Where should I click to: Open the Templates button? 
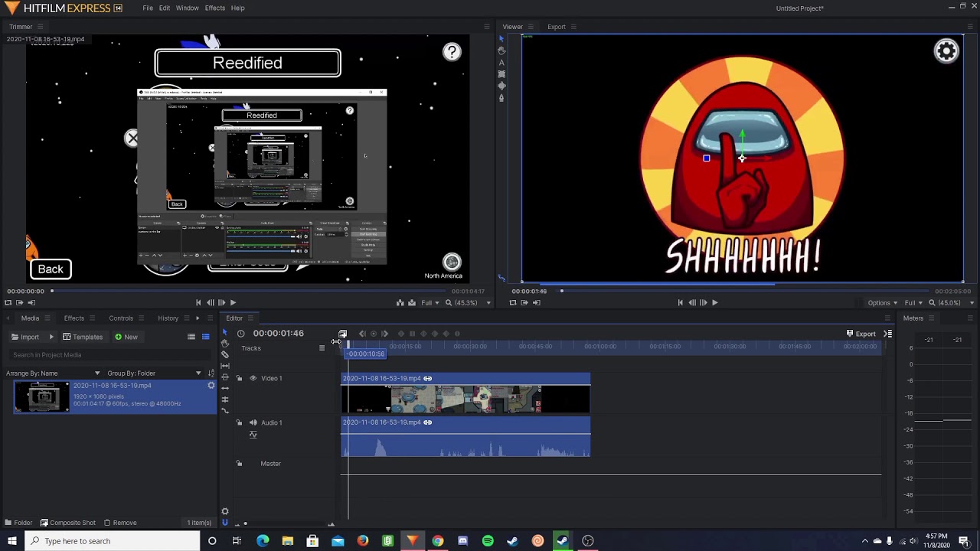tap(83, 337)
